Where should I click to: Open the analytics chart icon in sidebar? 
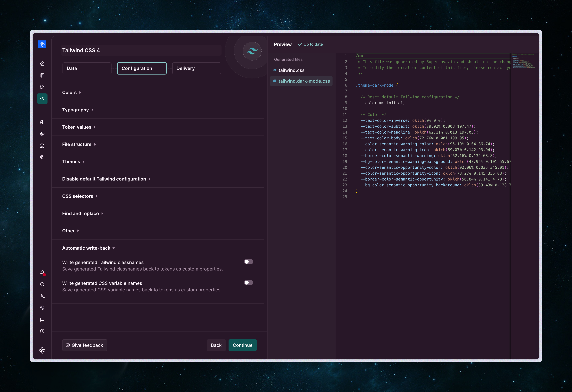point(42,87)
